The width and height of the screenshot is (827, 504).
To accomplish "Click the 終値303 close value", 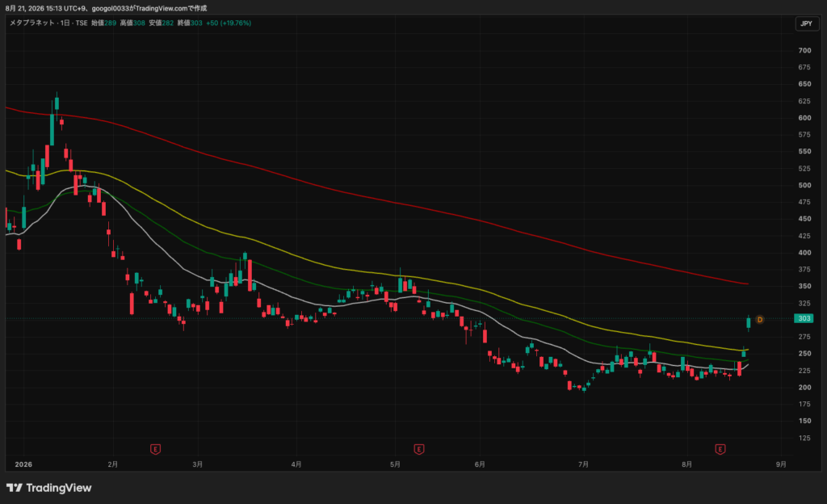I will 190,23.
